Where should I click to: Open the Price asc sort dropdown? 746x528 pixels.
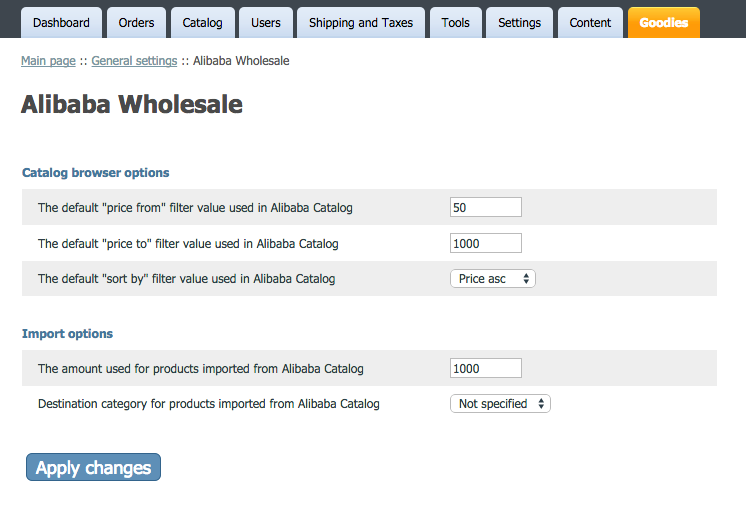pyautogui.click(x=493, y=279)
